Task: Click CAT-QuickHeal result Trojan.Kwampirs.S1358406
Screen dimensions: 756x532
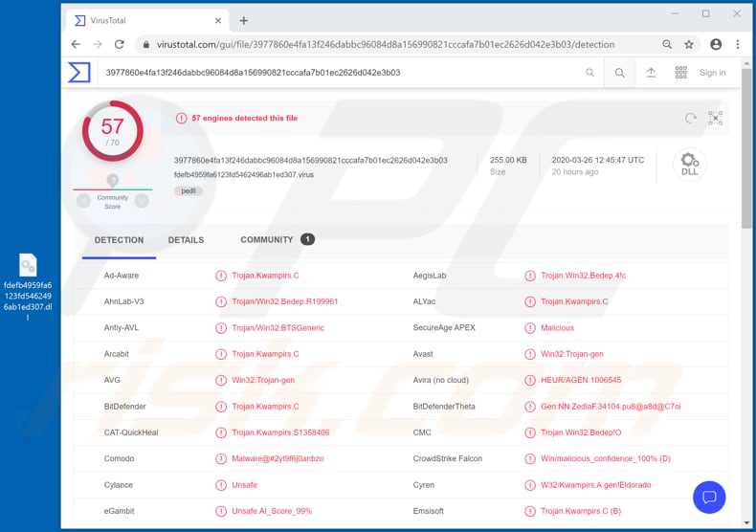Action: (280, 432)
